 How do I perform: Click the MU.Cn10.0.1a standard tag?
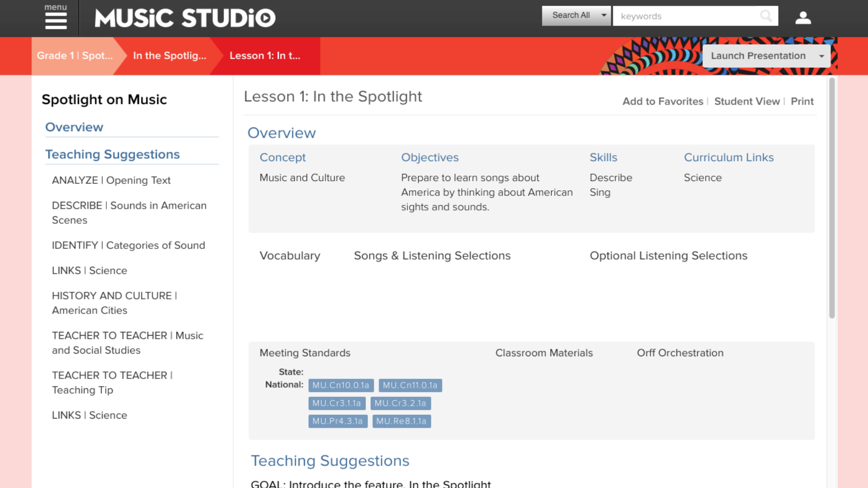(x=341, y=386)
